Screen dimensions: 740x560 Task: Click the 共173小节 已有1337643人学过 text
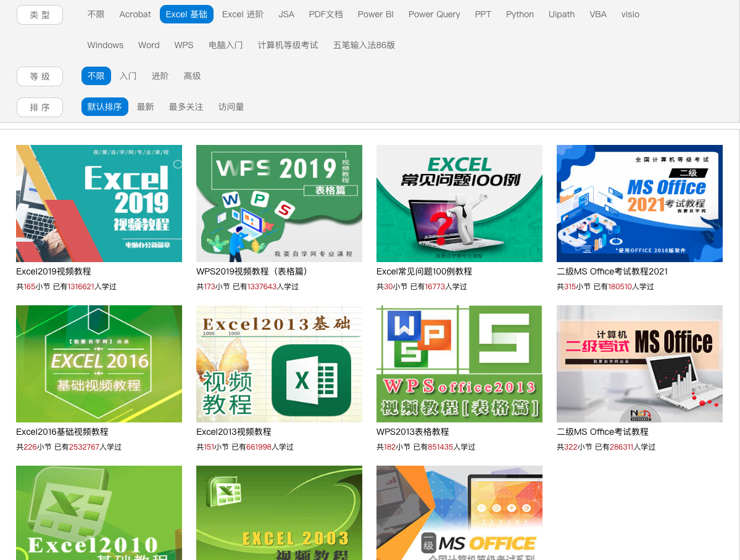pyautogui.click(x=247, y=286)
